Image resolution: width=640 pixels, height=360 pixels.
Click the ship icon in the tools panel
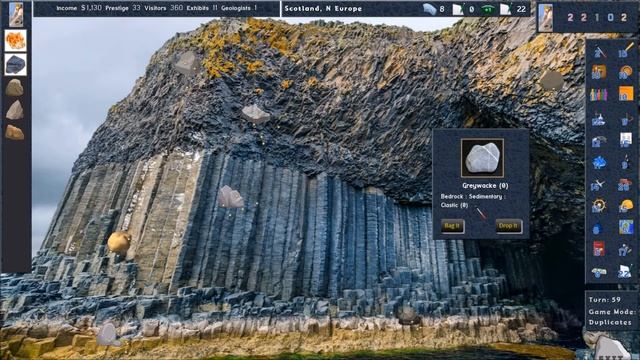click(x=598, y=119)
